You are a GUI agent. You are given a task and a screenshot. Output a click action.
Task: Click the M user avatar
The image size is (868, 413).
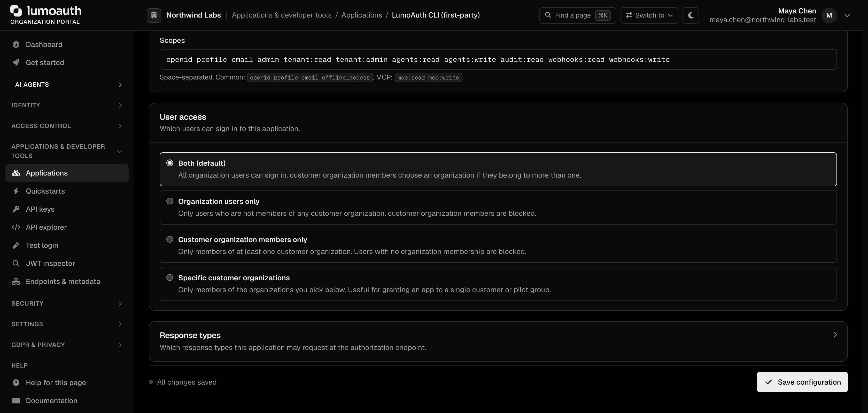829,15
